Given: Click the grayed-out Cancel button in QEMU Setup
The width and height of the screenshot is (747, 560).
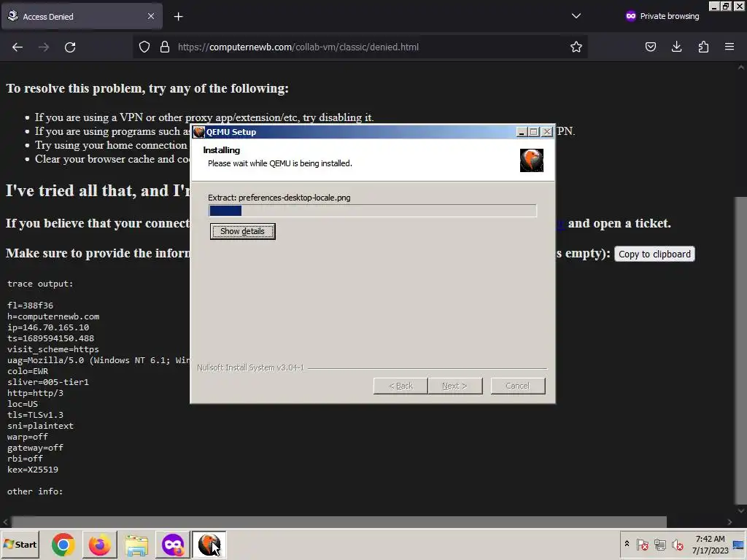Looking at the screenshot, I should tap(518, 386).
